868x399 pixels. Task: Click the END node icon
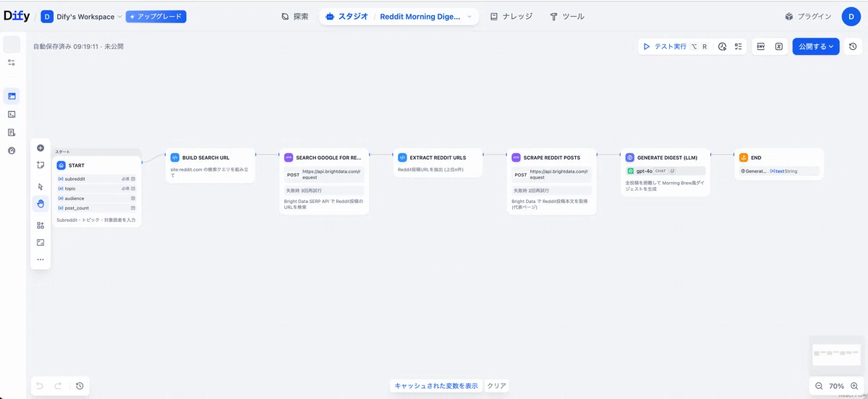(744, 157)
